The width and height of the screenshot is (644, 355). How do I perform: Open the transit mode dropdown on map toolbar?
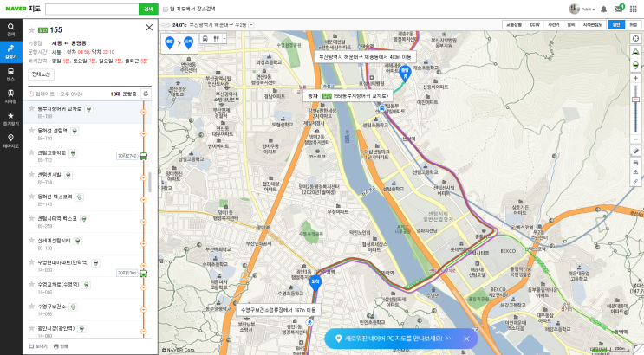(x=224, y=39)
